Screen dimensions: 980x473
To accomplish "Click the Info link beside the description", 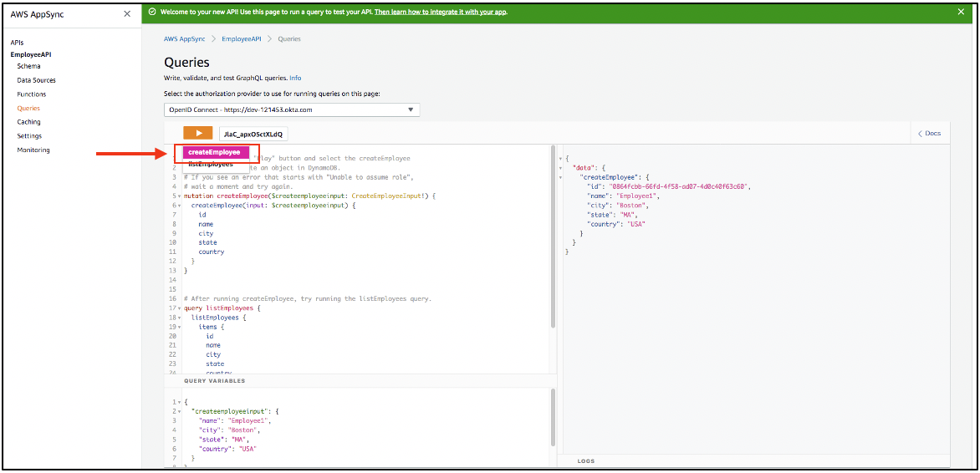I will [295, 78].
